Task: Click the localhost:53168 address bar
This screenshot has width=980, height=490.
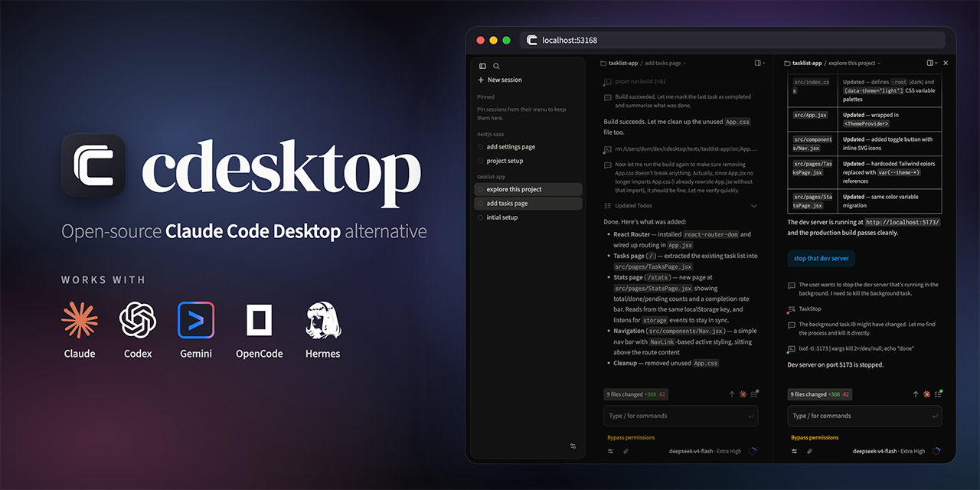Action: pyautogui.click(x=733, y=40)
